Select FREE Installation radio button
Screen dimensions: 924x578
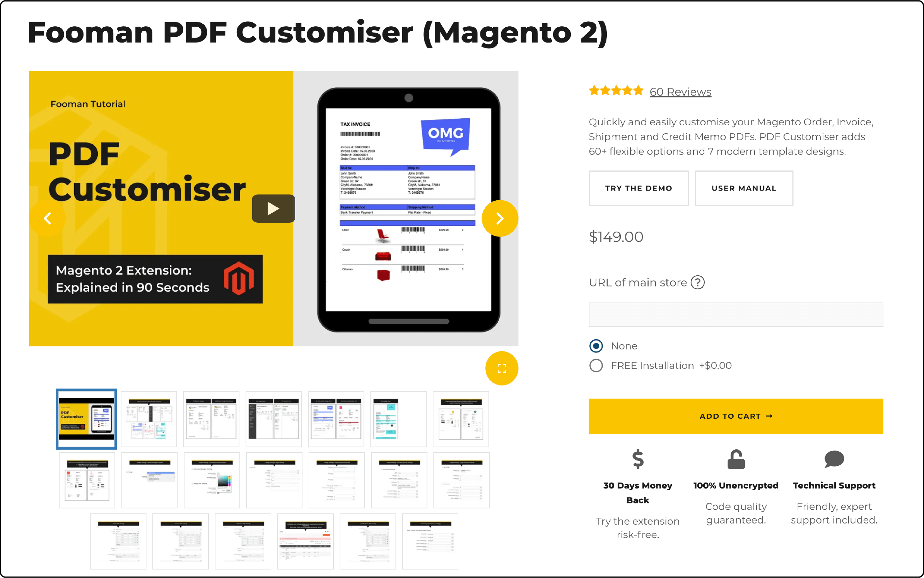[596, 365]
